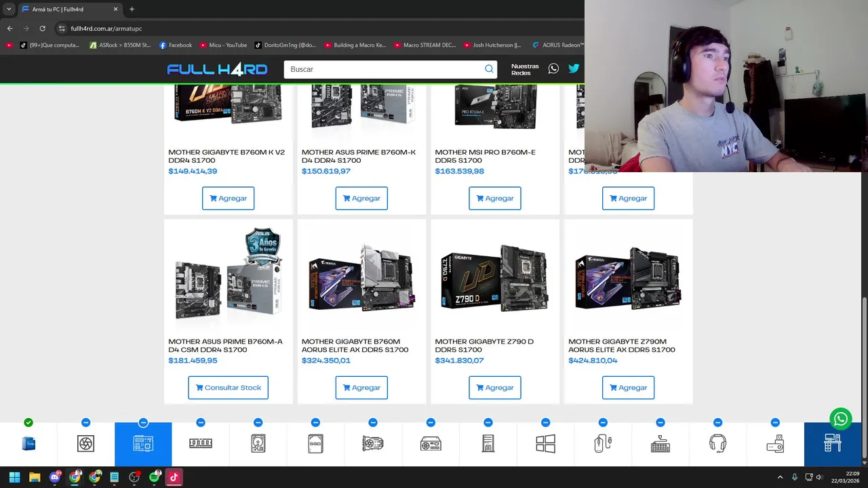Open the Windows Start menu
The image size is (868, 488).
14,477
